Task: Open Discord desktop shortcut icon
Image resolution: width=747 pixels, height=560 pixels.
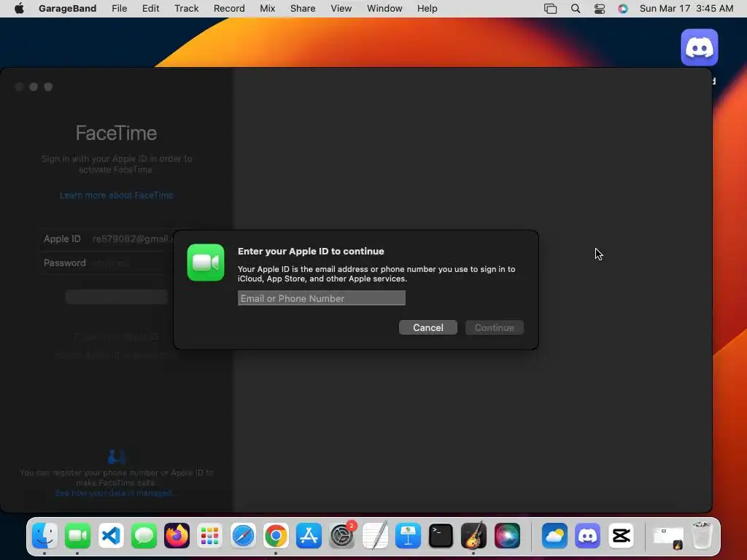Action: pos(700,47)
